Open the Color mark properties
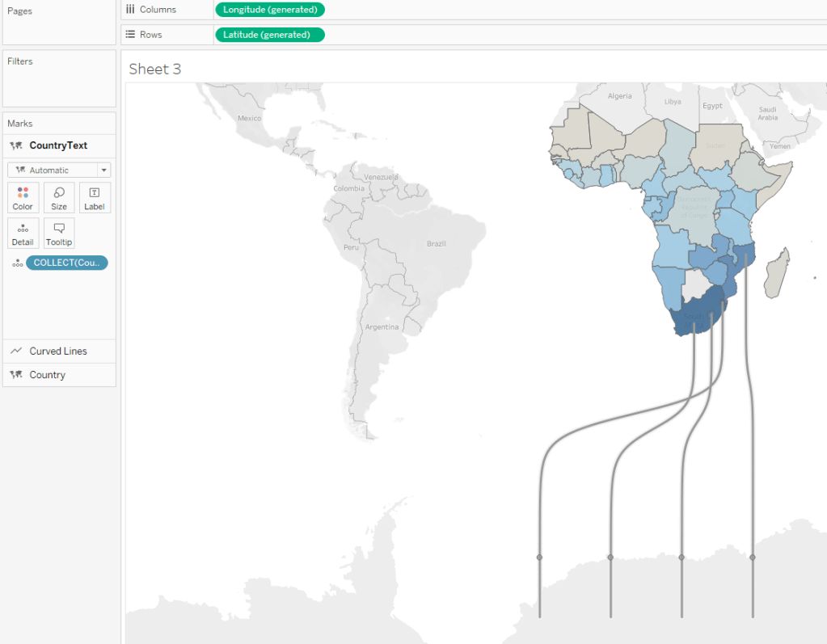The height and width of the screenshot is (644, 827). 23,197
